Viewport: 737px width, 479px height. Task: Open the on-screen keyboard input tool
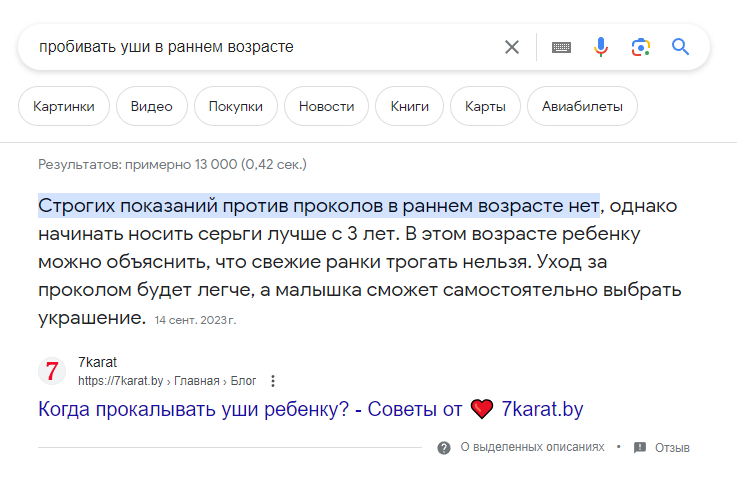click(x=561, y=47)
